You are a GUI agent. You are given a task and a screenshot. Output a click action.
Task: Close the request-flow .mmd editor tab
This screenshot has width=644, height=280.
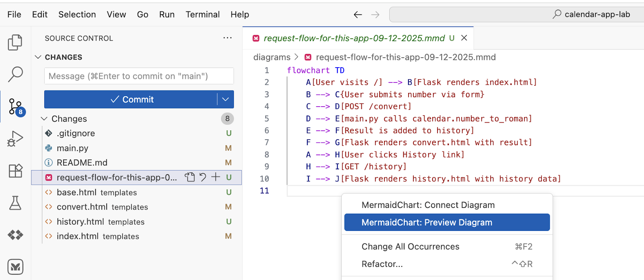pyautogui.click(x=464, y=38)
